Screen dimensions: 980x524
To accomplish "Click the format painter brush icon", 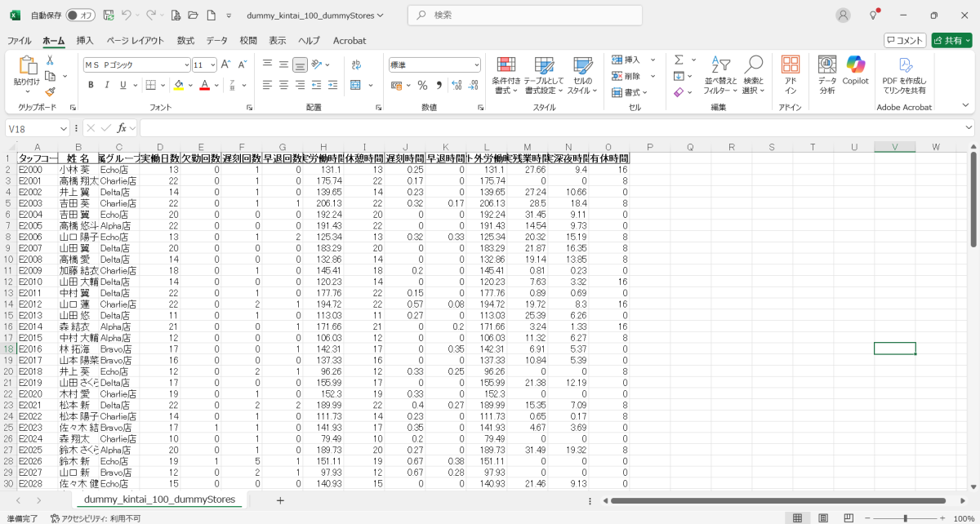I will 50,91.
